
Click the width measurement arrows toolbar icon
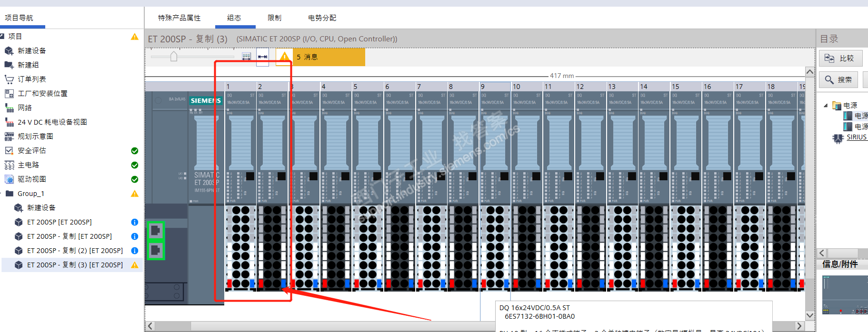point(262,57)
